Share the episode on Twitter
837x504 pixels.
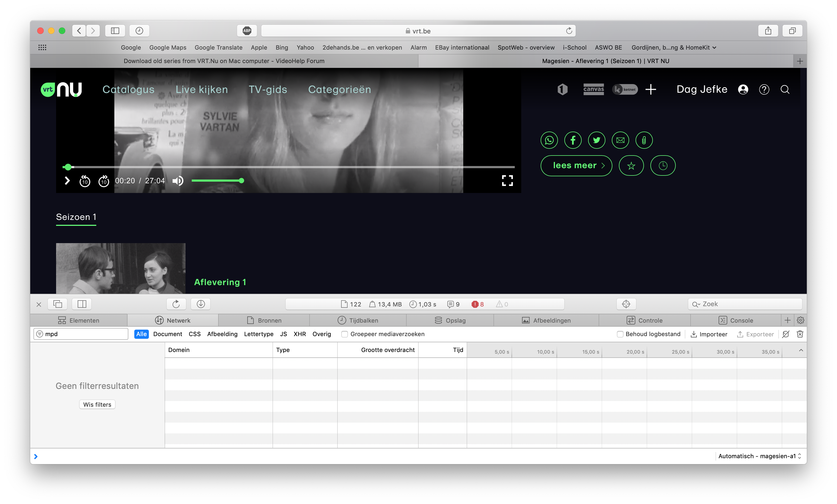pyautogui.click(x=596, y=140)
